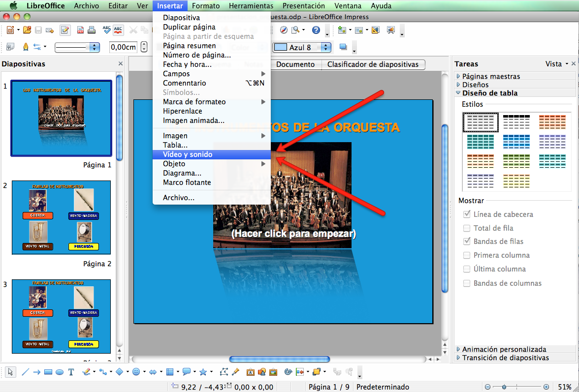Toggle the Línea de cabecera checkbox
This screenshot has height=392, width=579.
point(467,214)
